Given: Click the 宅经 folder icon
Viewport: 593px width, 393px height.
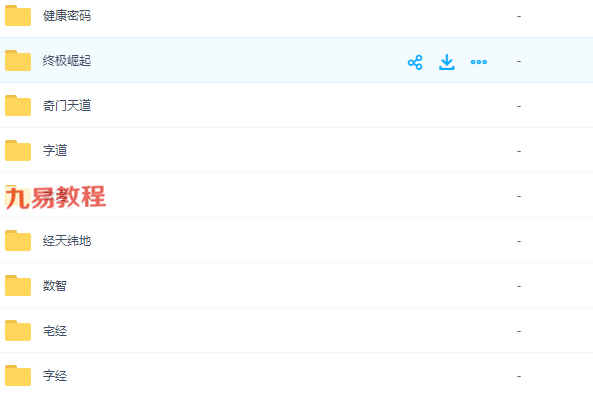Looking at the screenshot, I should tap(18, 331).
